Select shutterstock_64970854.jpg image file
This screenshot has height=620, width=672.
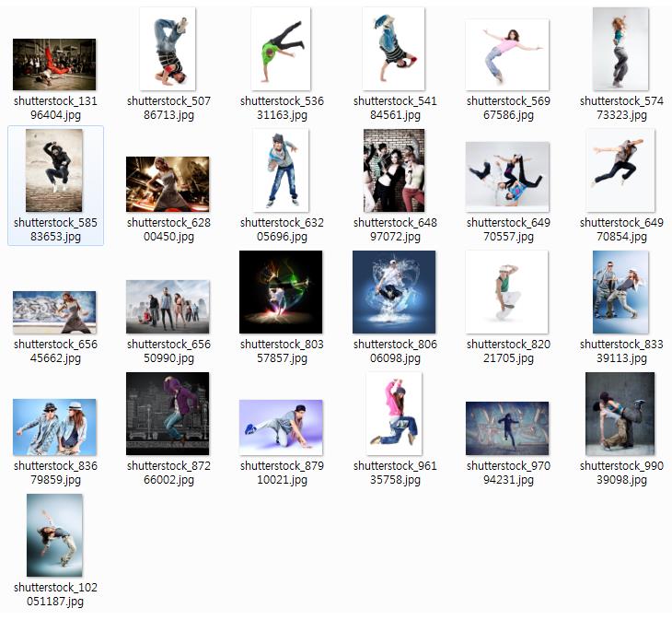[x=620, y=170]
